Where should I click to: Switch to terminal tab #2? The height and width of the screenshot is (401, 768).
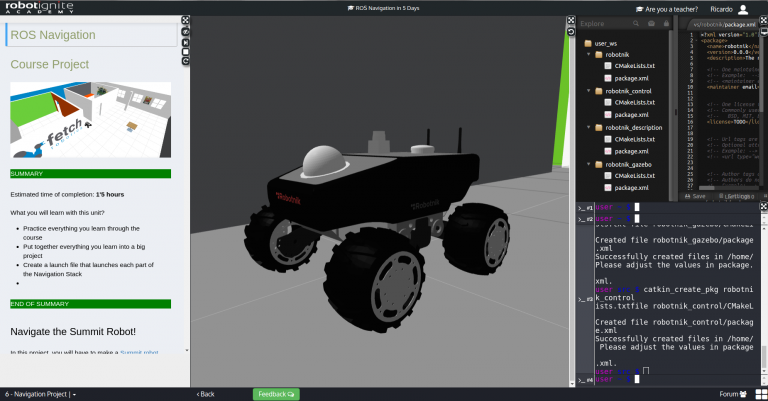point(585,219)
